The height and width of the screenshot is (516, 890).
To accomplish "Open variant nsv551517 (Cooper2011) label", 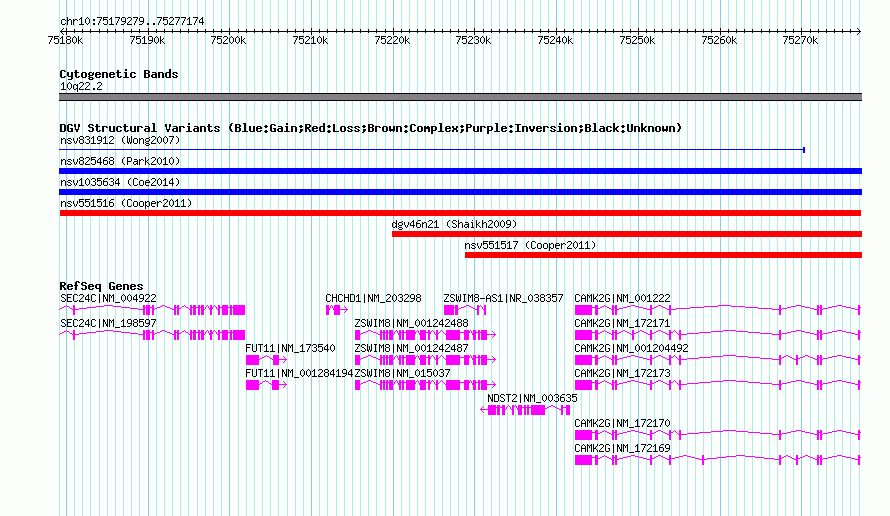I will click(x=530, y=245).
